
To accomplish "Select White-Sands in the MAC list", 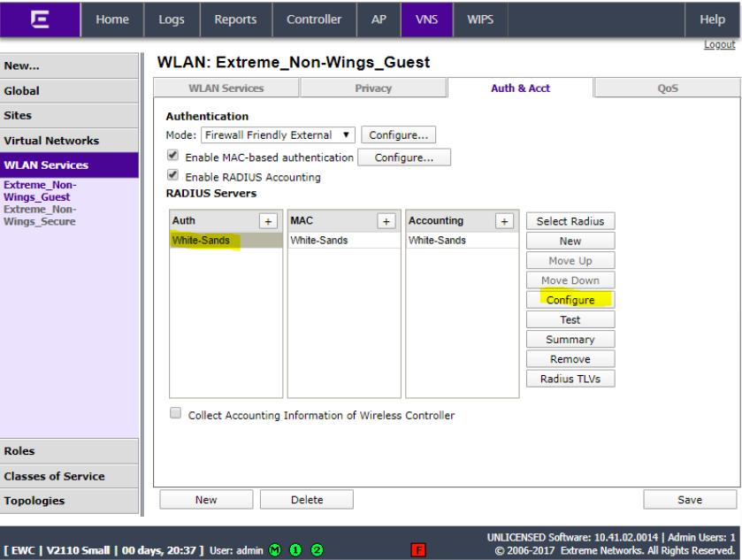I will click(x=344, y=241).
